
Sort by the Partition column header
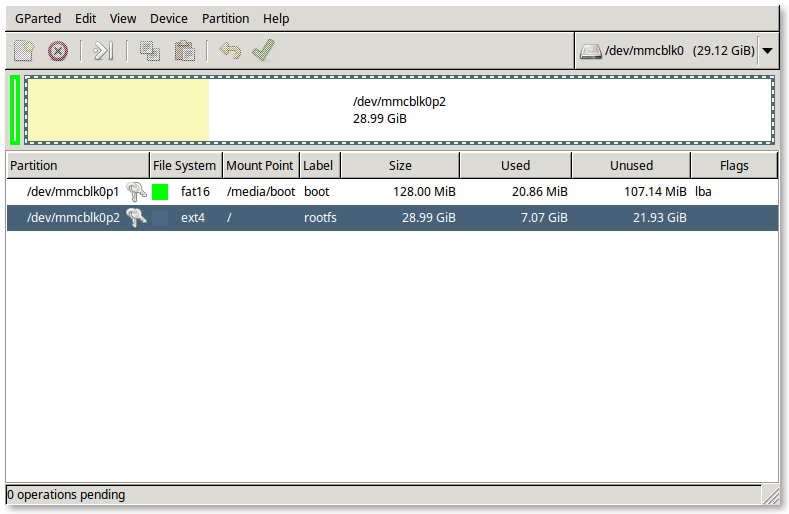78,166
